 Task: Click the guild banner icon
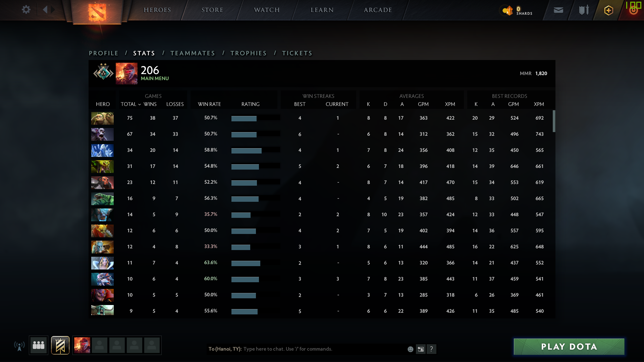click(x=60, y=345)
